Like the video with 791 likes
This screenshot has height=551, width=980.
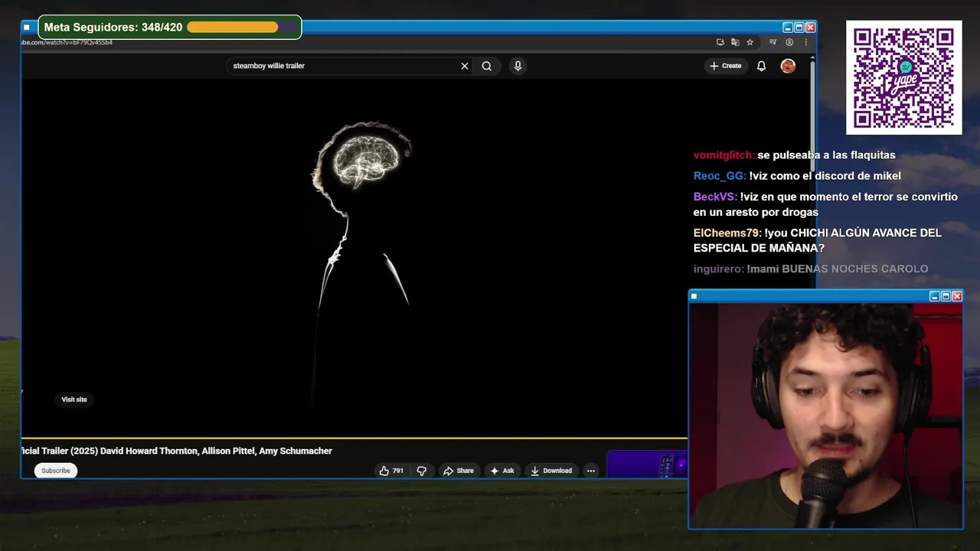tap(391, 471)
